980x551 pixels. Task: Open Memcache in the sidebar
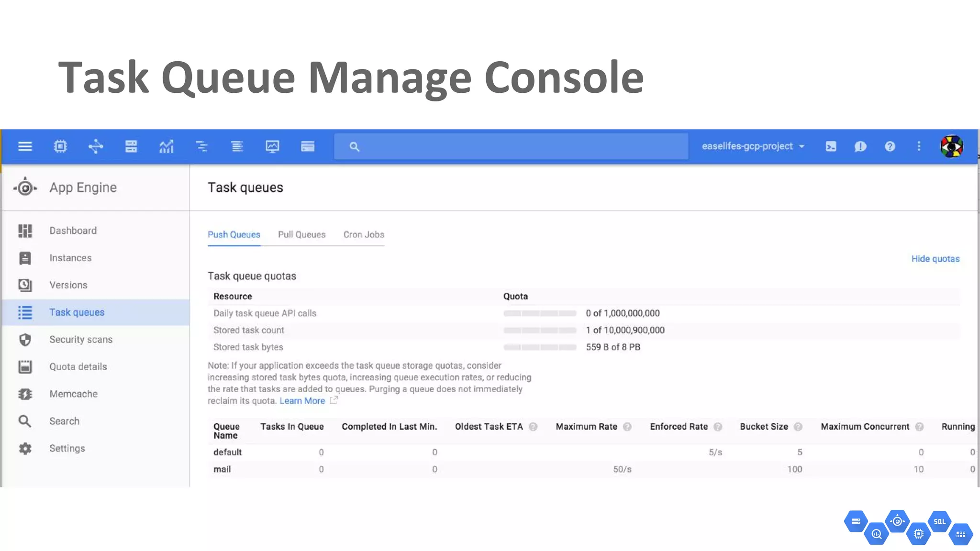pos(73,394)
